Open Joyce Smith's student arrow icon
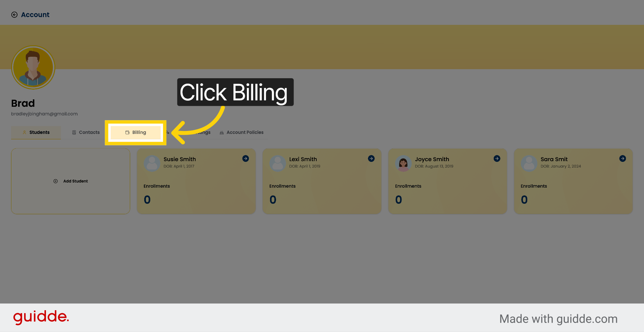This screenshot has height=332, width=644. (497, 158)
